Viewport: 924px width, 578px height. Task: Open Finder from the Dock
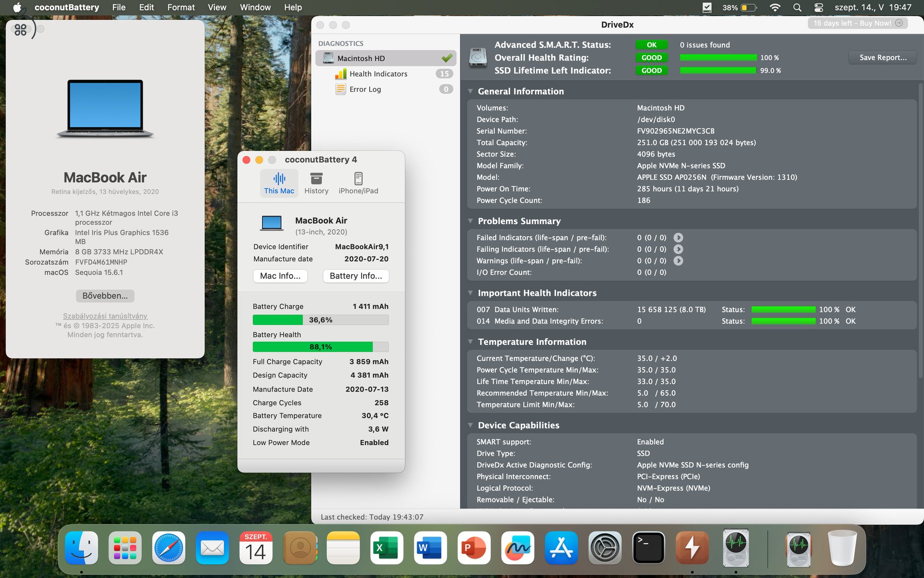[x=81, y=548]
